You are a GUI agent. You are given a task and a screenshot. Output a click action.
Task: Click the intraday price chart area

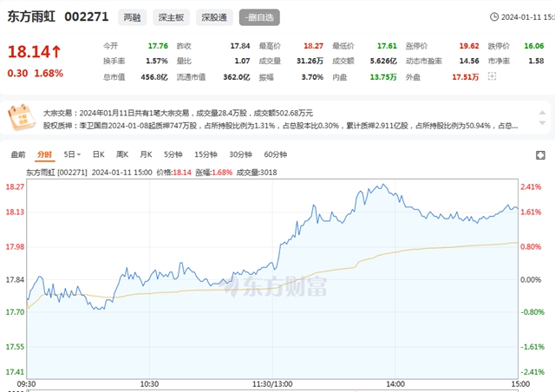pos(272,278)
